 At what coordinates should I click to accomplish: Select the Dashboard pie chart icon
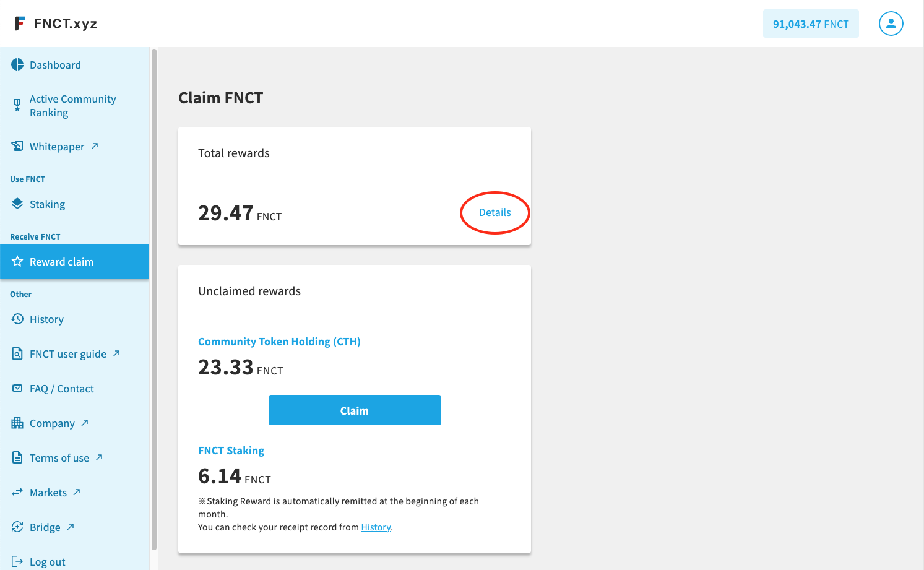[17, 65]
